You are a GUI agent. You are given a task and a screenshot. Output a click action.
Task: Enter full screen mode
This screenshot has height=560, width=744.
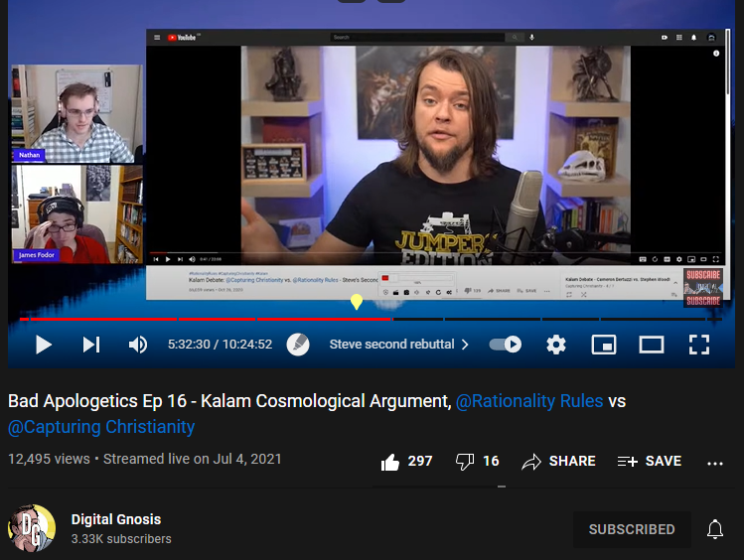[x=699, y=345]
